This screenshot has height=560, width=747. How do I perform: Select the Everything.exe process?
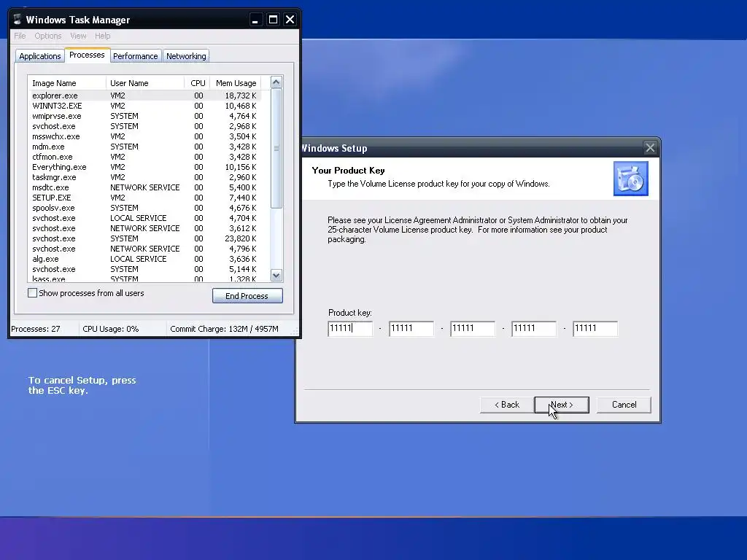(145, 167)
